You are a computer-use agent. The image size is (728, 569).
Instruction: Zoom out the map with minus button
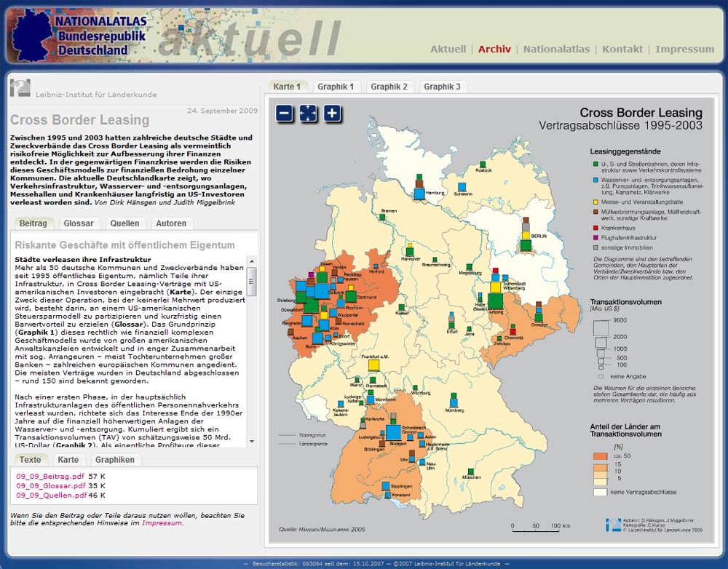click(x=285, y=114)
